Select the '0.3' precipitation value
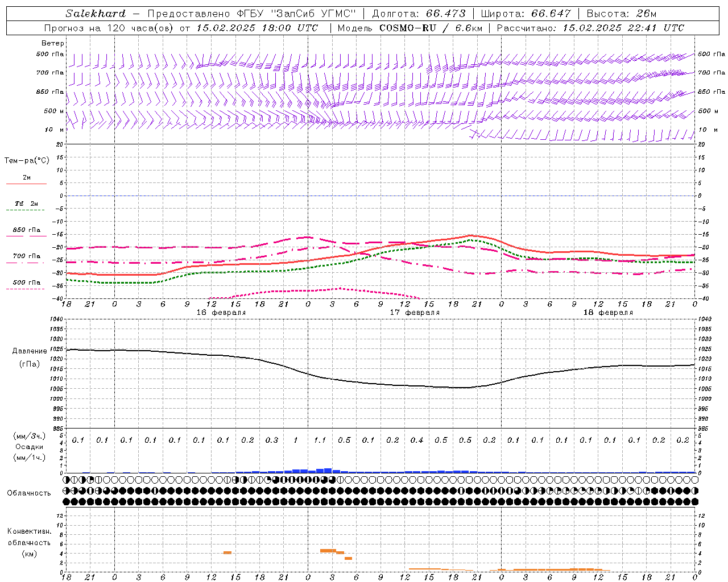 [272, 440]
